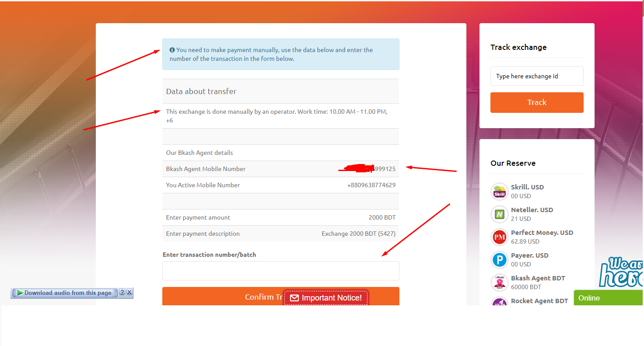Click the description Exchange 2000 BDT (5427)

point(359,234)
